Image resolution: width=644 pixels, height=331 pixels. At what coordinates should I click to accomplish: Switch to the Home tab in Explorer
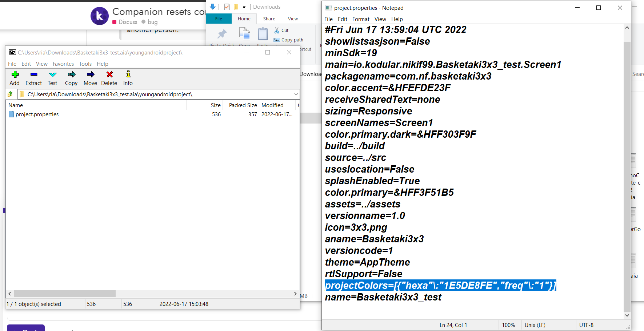pos(244,19)
